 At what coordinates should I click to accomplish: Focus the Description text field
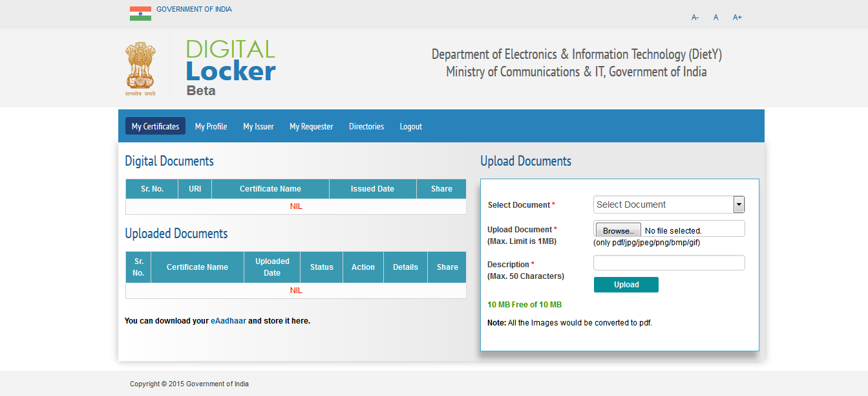point(669,263)
